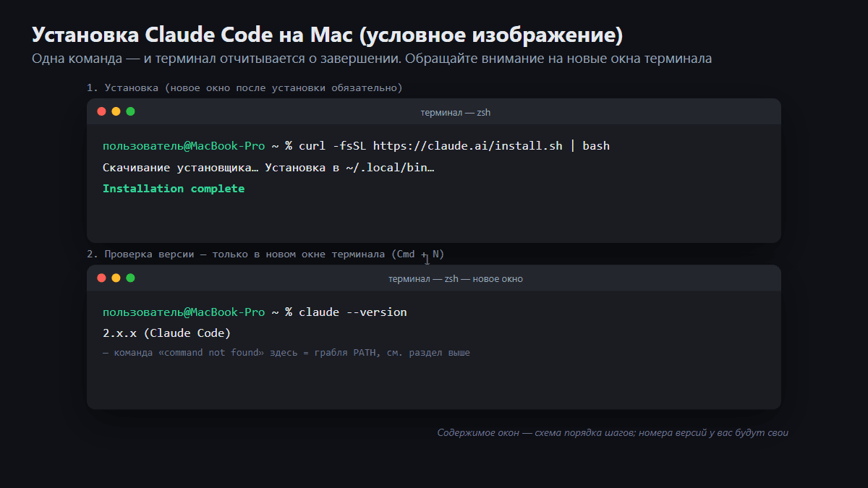Minimize the first zsh terminal with yellow button
Screen dimensions: 868x488
tap(116, 111)
